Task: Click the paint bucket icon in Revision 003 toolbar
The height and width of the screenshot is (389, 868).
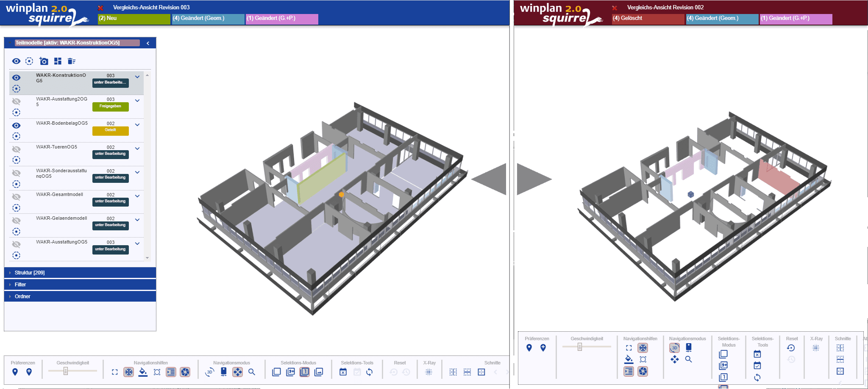Action: click(x=143, y=372)
